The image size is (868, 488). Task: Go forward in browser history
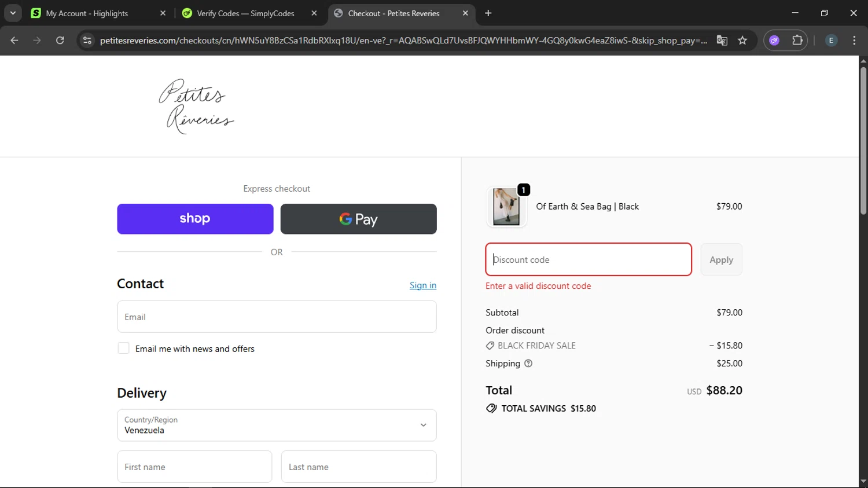click(x=37, y=41)
